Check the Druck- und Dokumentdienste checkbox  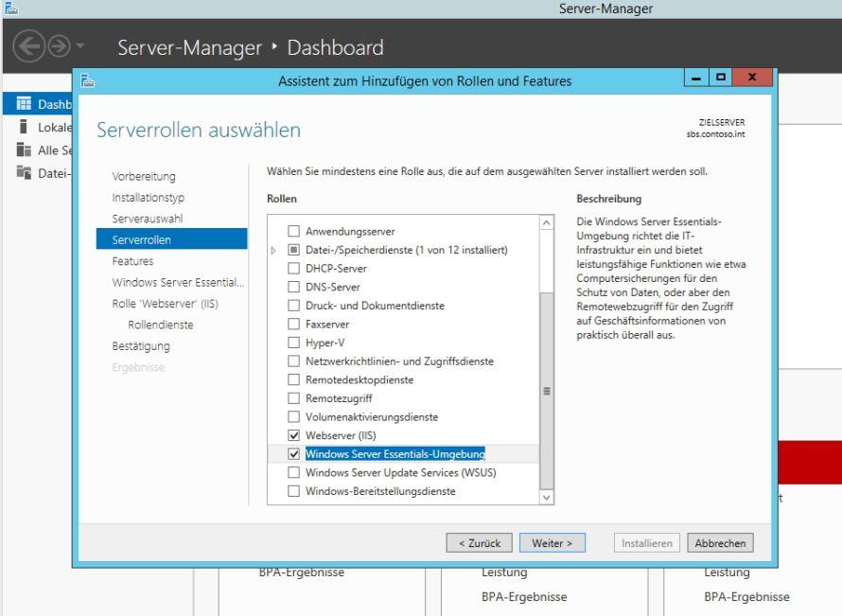[x=293, y=306]
